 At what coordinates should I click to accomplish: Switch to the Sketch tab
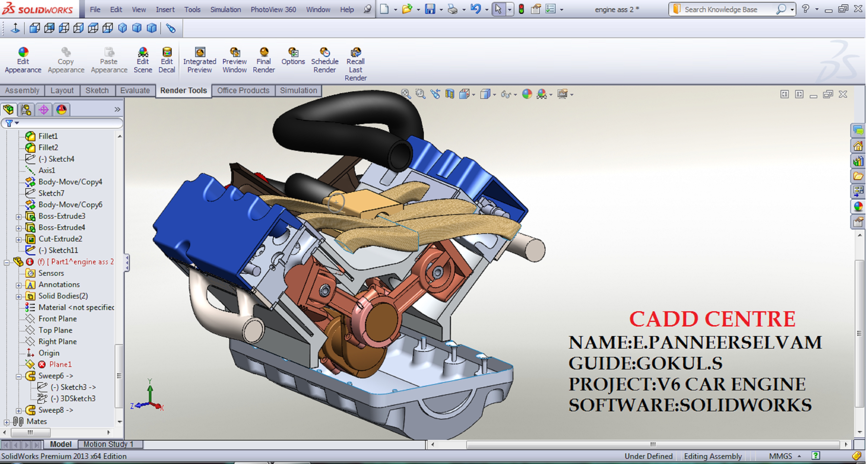pyautogui.click(x=97, y=90)
